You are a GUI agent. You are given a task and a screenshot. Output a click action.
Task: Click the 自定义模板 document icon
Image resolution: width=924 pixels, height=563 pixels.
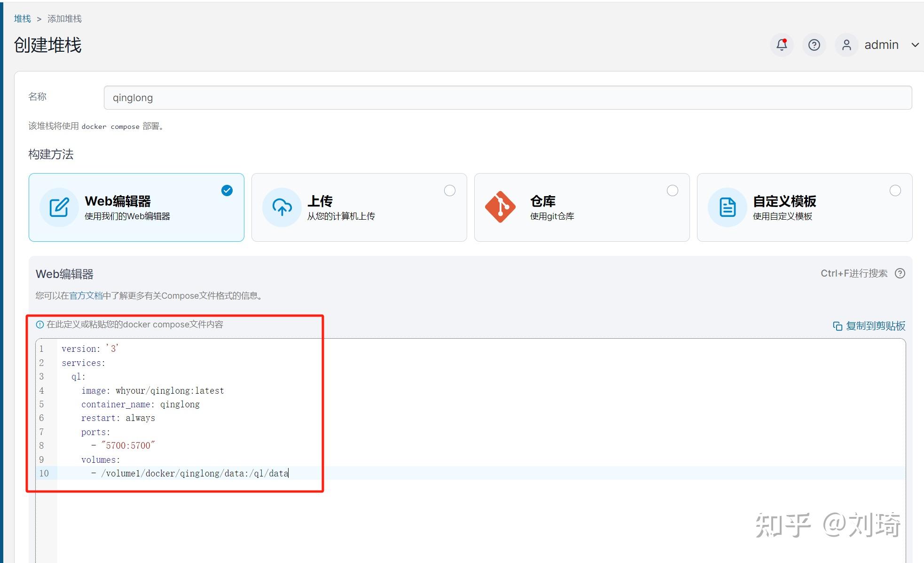tap(728, 207)
